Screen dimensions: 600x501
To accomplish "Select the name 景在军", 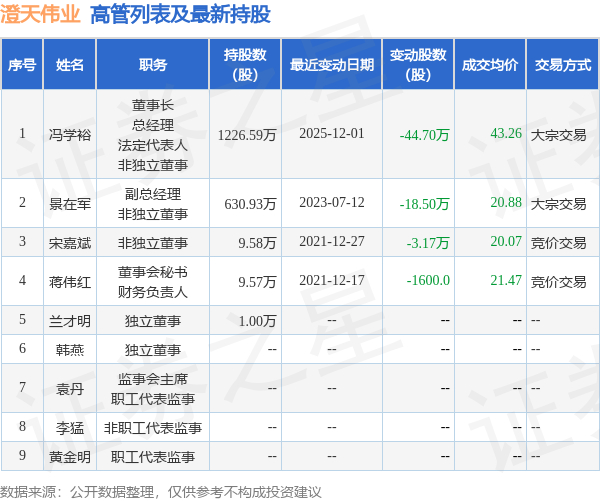I will point(70,204).
